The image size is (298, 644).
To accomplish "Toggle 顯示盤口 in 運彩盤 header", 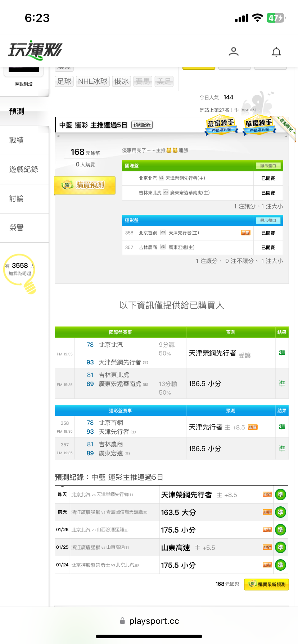I will click(x=268, y=220).
